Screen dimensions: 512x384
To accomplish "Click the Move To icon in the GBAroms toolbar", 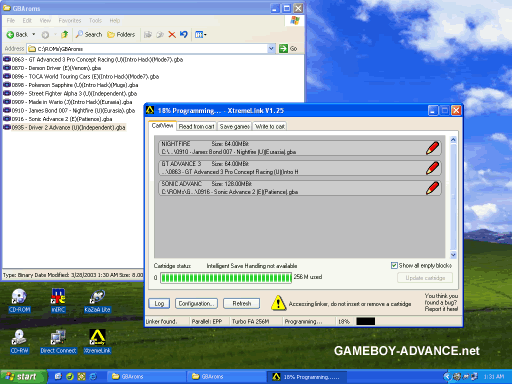I will tap(148, 34).
